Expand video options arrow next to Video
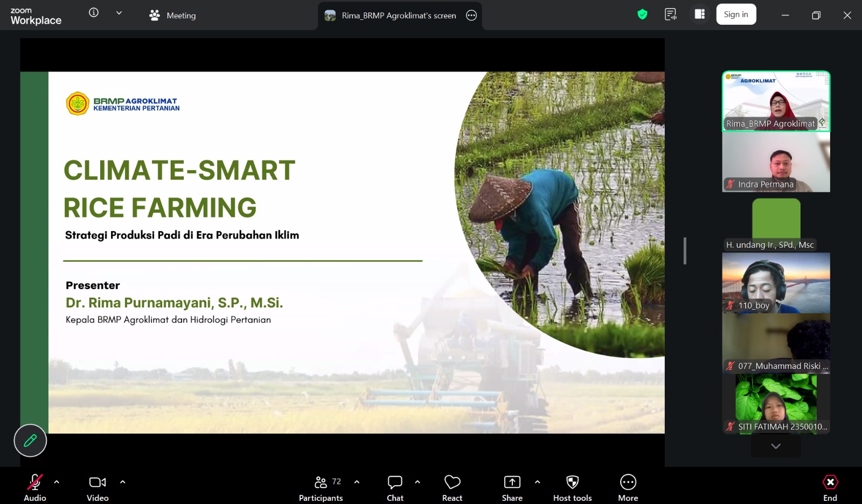The image size is (862, 504). click(122, 482)
